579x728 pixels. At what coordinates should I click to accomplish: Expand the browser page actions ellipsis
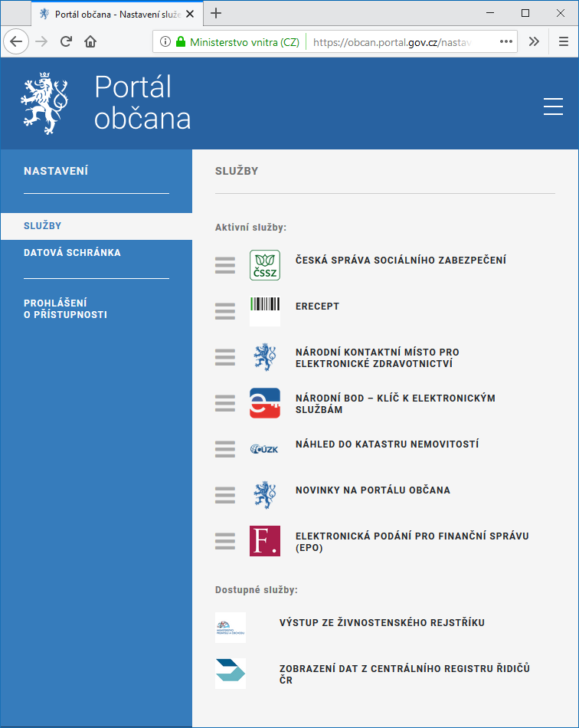[506, 41]
